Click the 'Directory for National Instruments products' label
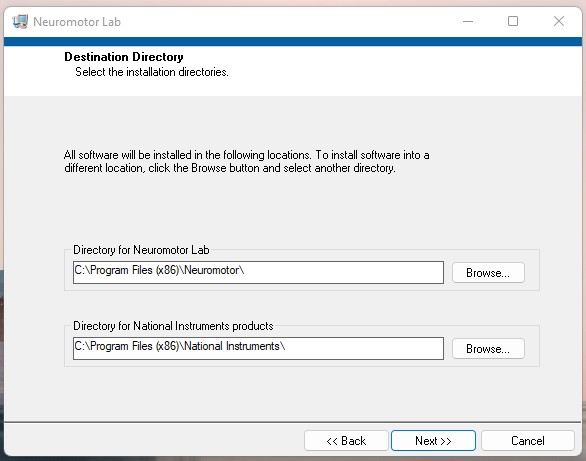This screenshot has height=461, width=586. click(x=173, y=326)
